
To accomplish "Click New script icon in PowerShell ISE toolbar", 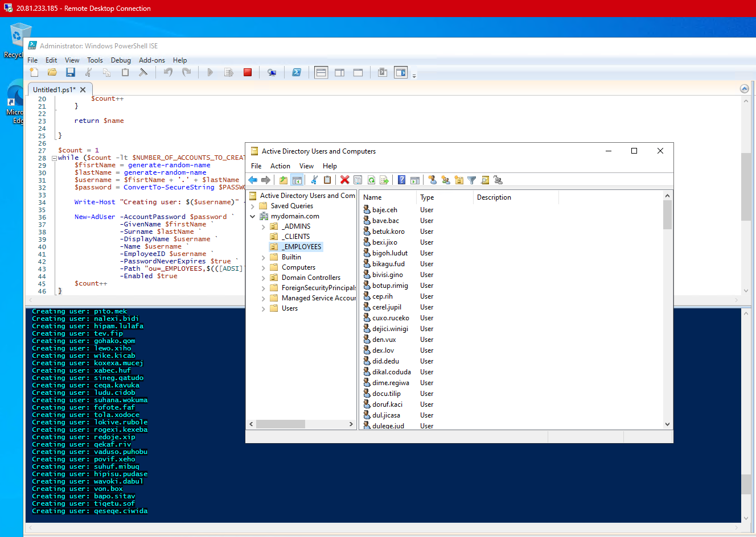I will (x=34, y=72).
